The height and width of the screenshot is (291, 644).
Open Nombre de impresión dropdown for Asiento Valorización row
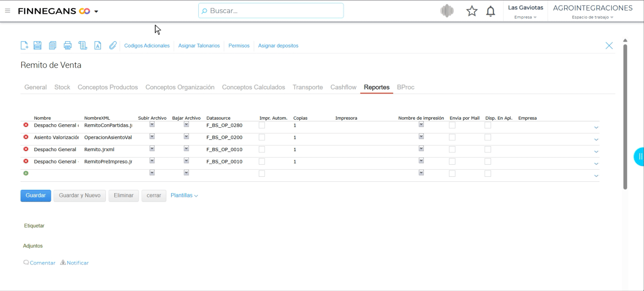pyautogui.click(x=421, y=136)
